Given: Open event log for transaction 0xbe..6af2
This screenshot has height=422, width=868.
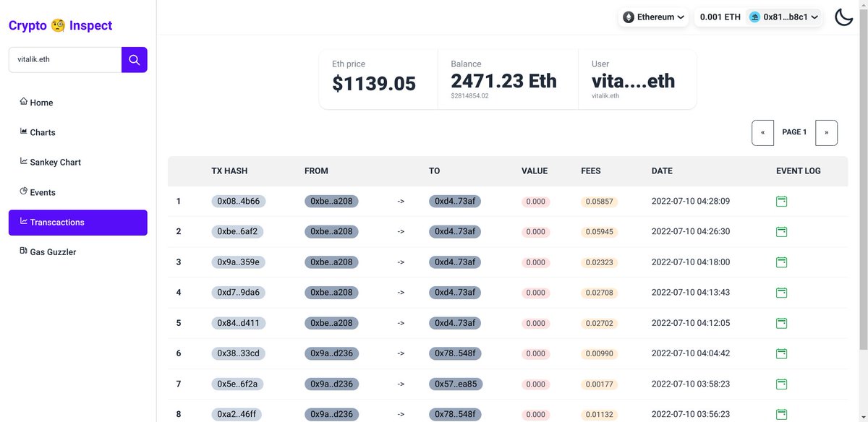Looking at the screenshot, I should point(781,231).
